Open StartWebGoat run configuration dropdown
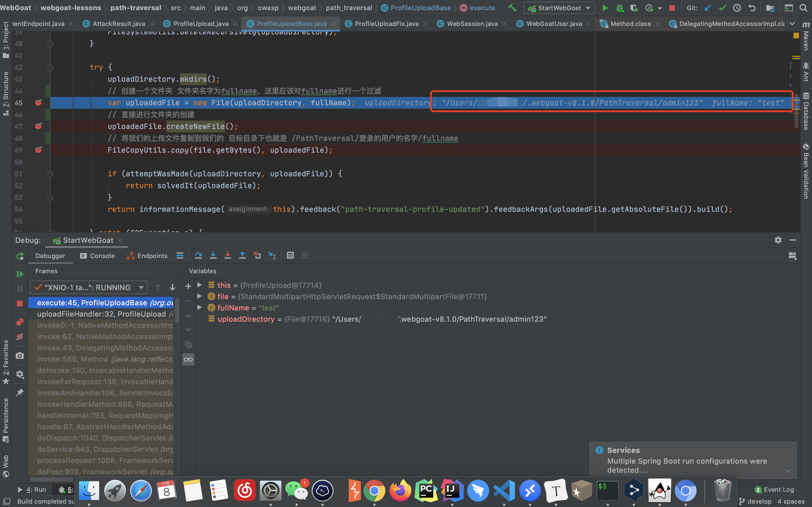The image size is (812, 507). click(x=559, y=8)
